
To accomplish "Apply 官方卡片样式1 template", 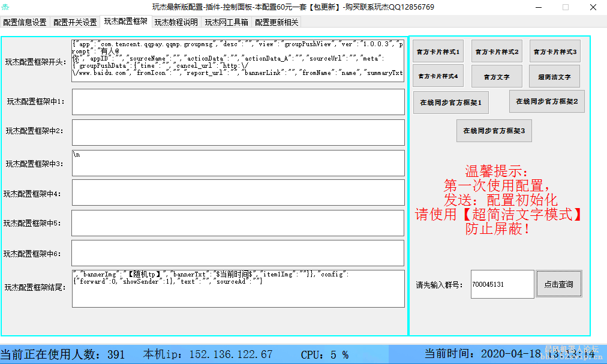I will click(438, 52).
